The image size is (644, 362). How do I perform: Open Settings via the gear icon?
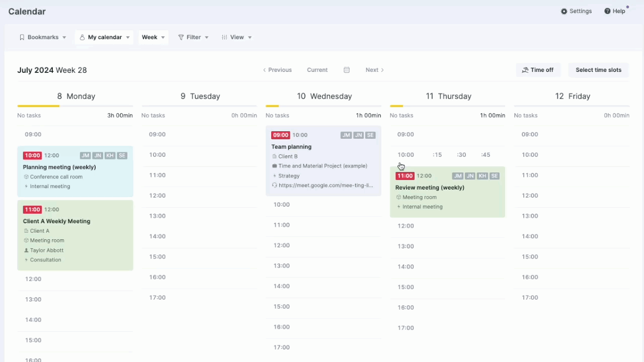(564, 11)
